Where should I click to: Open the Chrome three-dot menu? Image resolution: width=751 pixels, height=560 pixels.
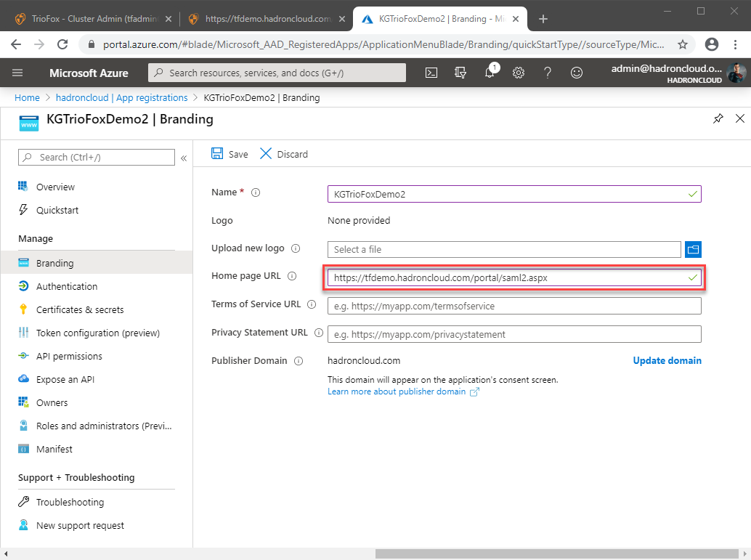pyautogui.click(x=735, y=44)
